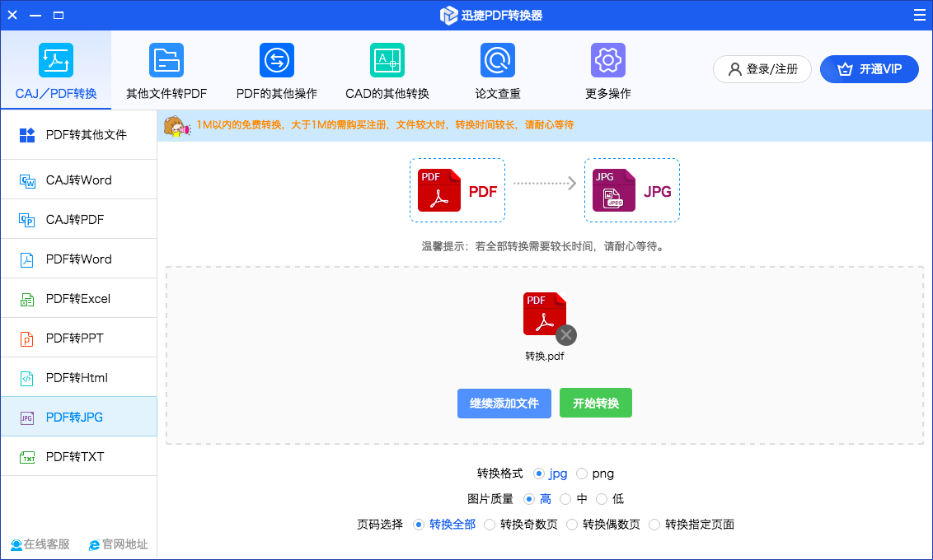The image size is (933, 560).
Task: Open PDF转PPT in sidebar
Action: [x=78, y=338]
